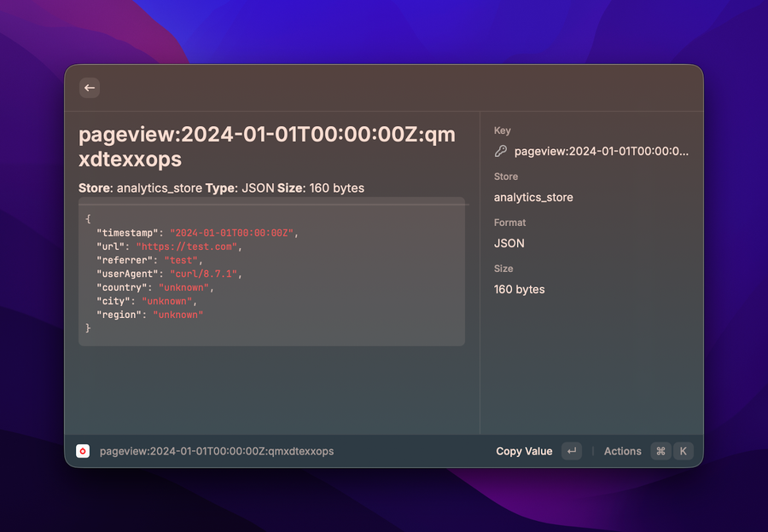Image resolution: width=768 pixels, height=532 pixels.
Task: Click 160 bytes value under Size label
Action: pyautogui.click(x=519, y=289)
